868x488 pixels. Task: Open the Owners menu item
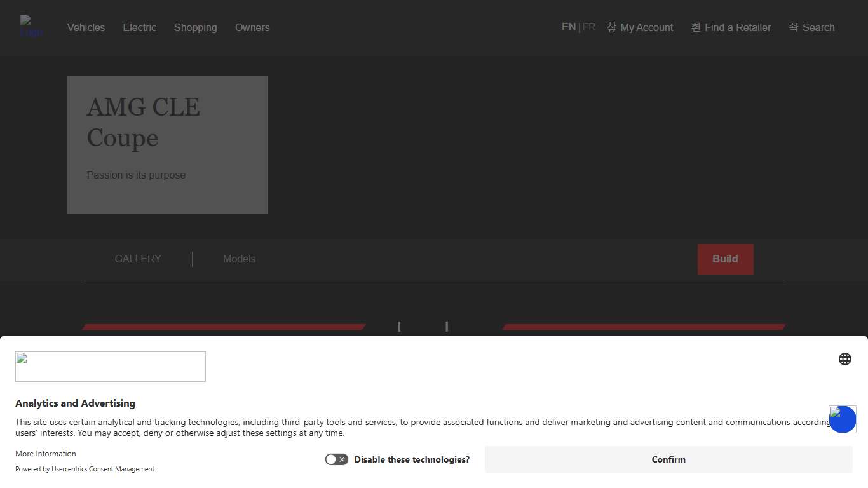coord(252,27)
